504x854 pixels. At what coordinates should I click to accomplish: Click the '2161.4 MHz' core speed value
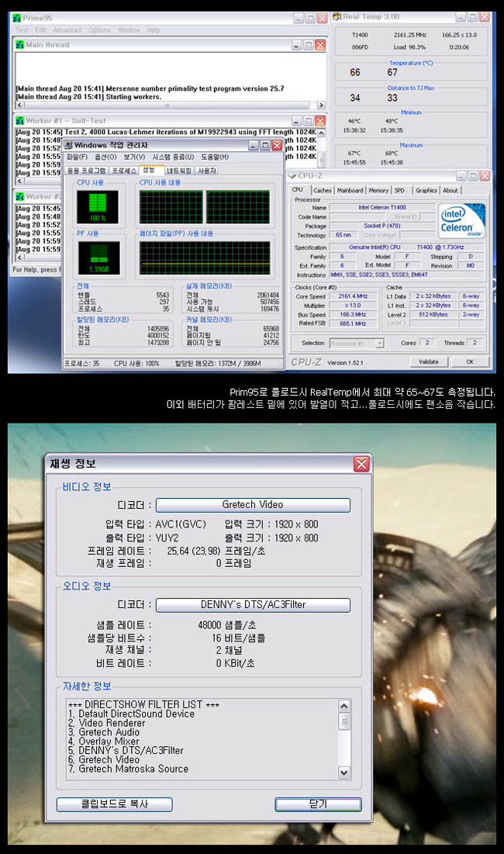353,296
